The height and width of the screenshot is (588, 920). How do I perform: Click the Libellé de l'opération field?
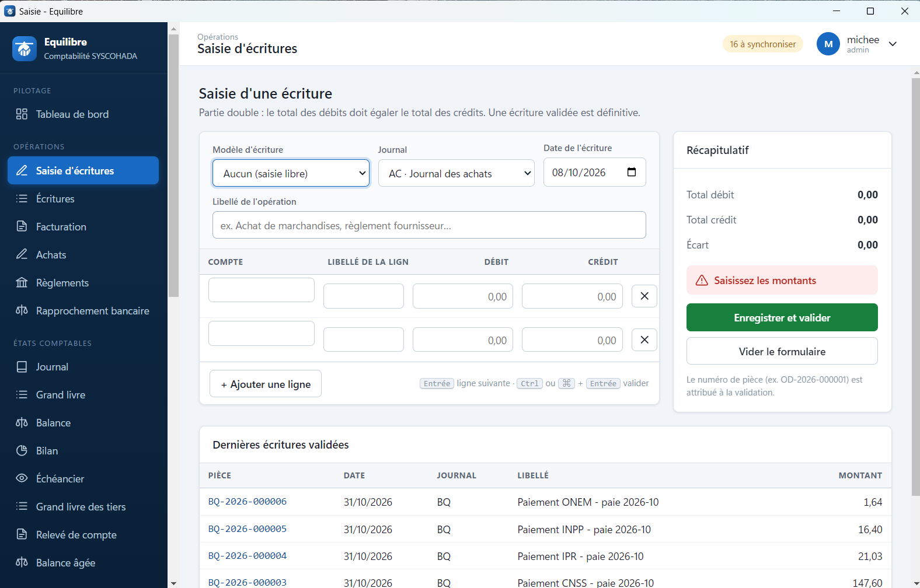point(429,225)
